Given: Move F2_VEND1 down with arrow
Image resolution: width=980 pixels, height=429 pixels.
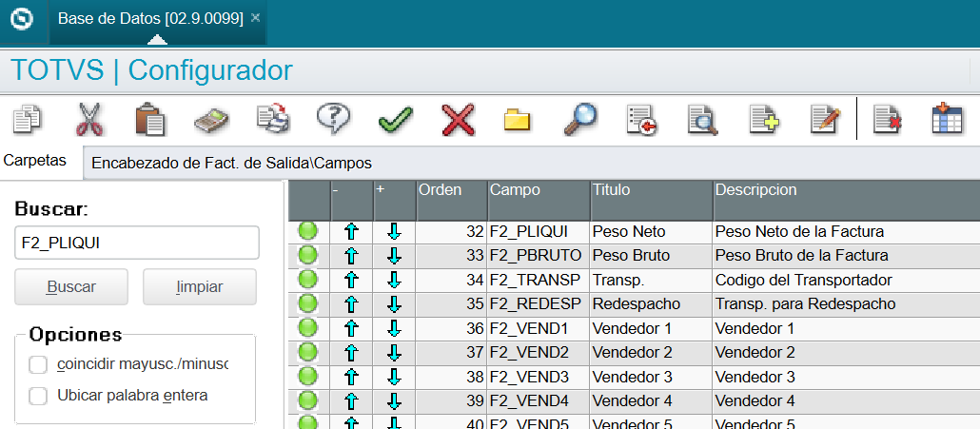Looking at the screenshot, I should (x=394, y=328).
